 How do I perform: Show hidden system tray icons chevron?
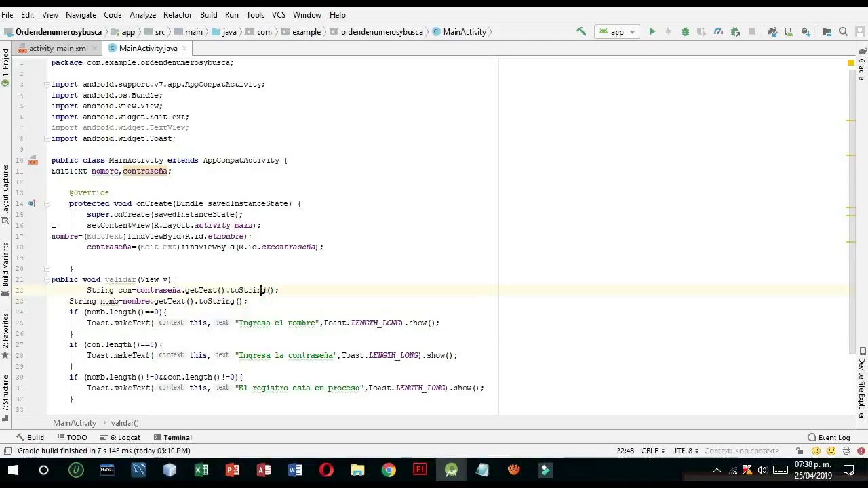pyautogui.click(x=717, y=470)
